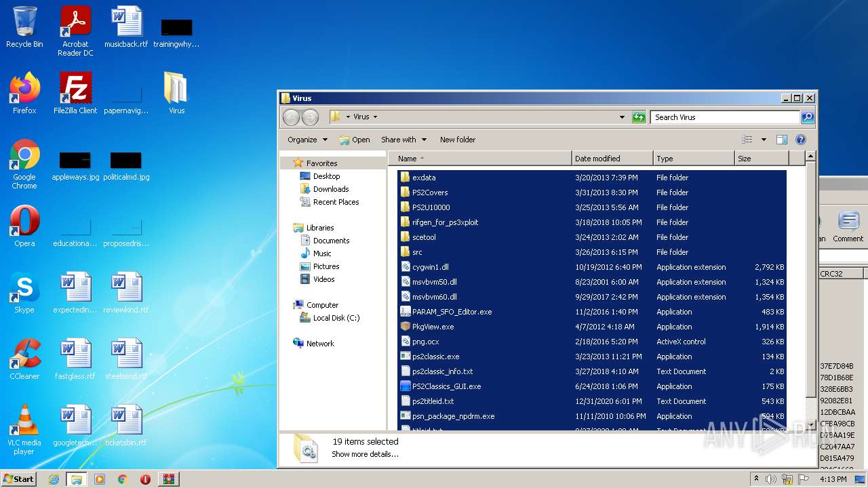Click Opera icon in taskbar
The image size is (868, 488).
[145, 479]
